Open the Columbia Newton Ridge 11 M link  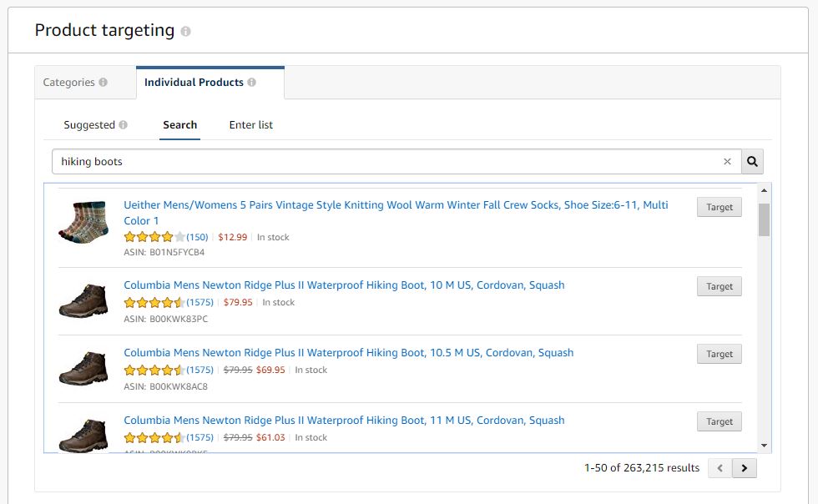(x=344, y=421)
